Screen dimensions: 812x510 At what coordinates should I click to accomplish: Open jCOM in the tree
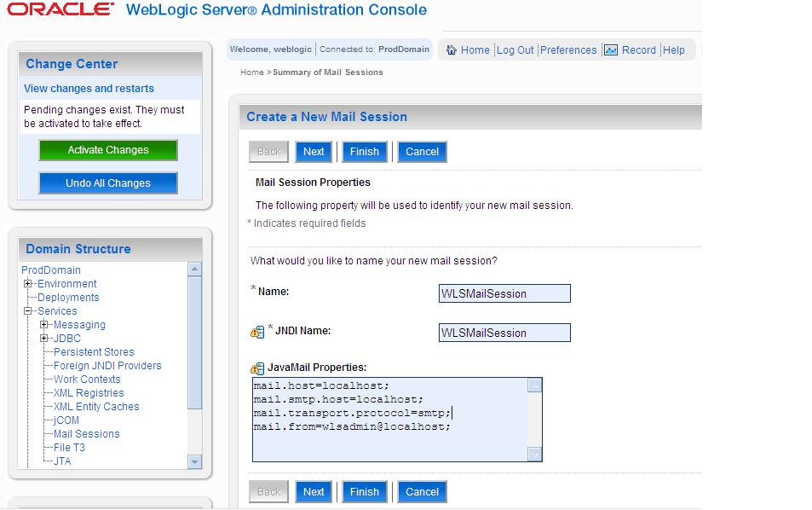(x=66, y=420)
